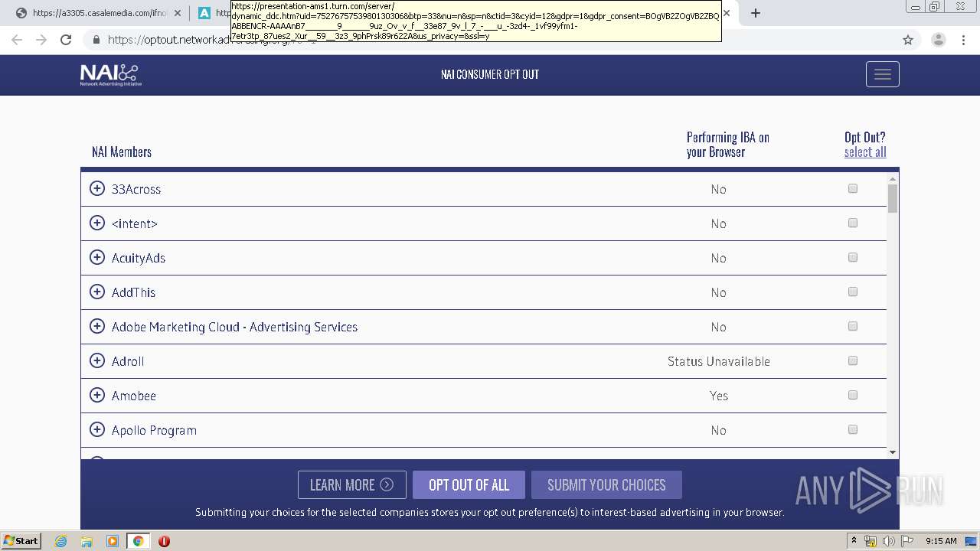This screenshot has height=551, width=980.
Task: Expand the 33Across member details
Action: click(x=97, y=188)
